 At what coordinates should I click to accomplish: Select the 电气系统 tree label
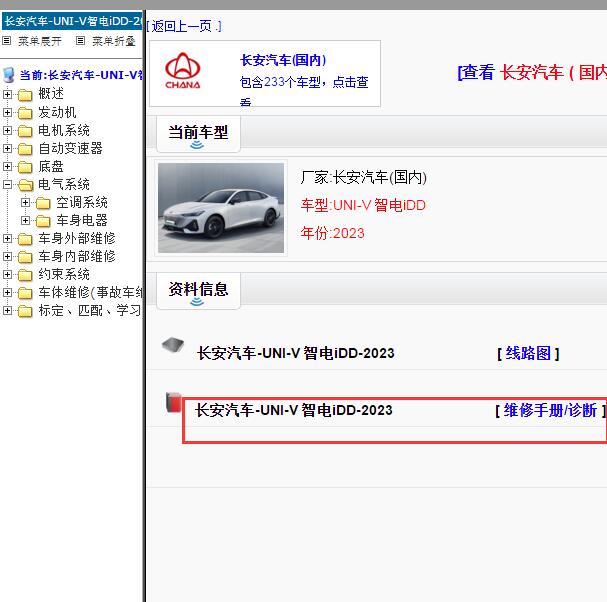[x=64, y=184]
